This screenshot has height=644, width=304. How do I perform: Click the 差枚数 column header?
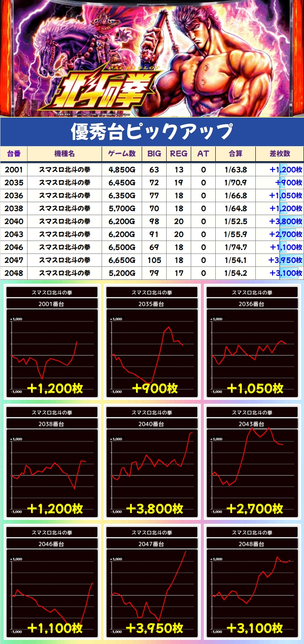279,154
